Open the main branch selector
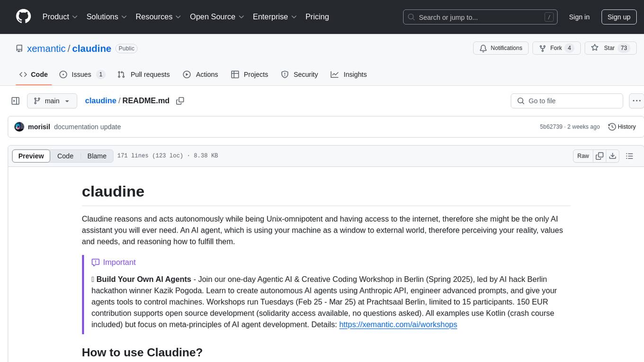Image resolution: width=644 pixels, height=362 pixels. click(x=52, y=101)
